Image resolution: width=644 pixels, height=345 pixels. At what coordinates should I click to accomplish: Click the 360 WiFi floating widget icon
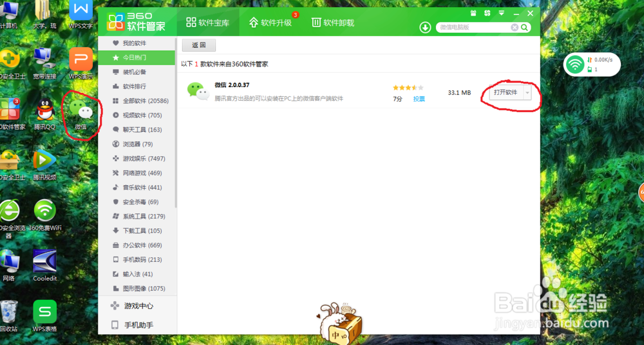click(x=575, y=64)
